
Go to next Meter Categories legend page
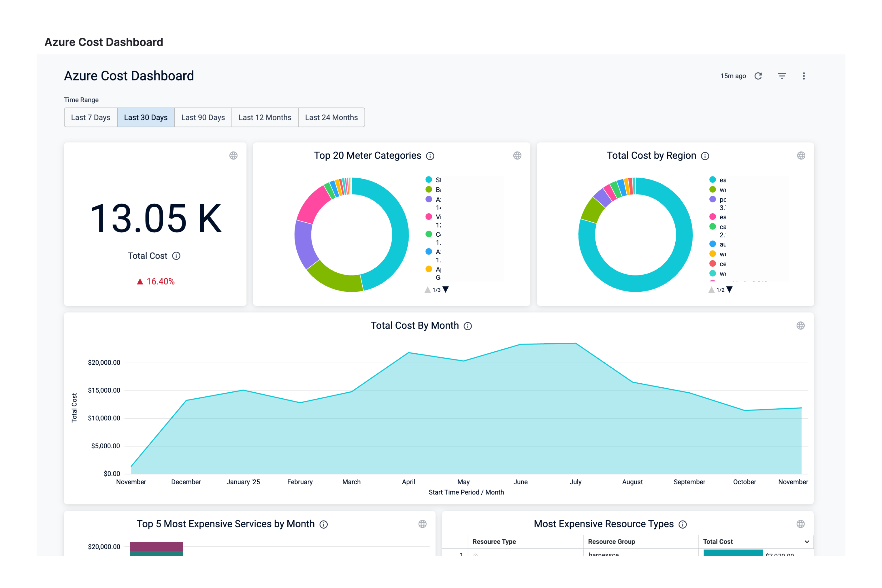coord(446,289)
